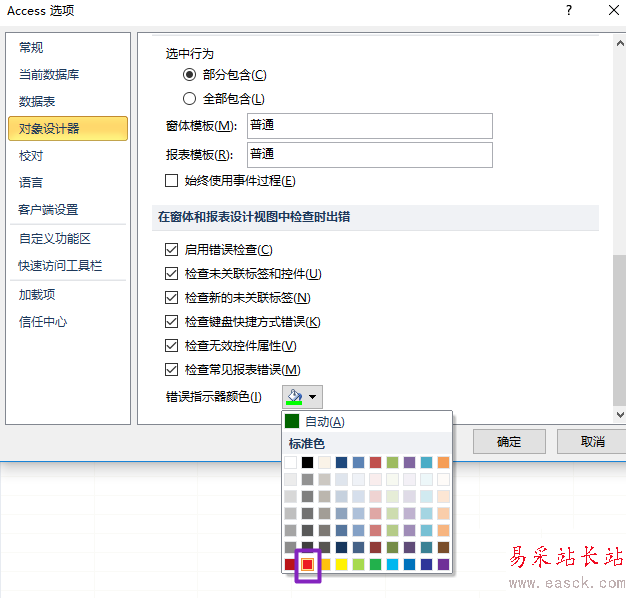Enable 始终使用事件过程 checkbox
Screen dimensions: 626x598
(172, 181)
